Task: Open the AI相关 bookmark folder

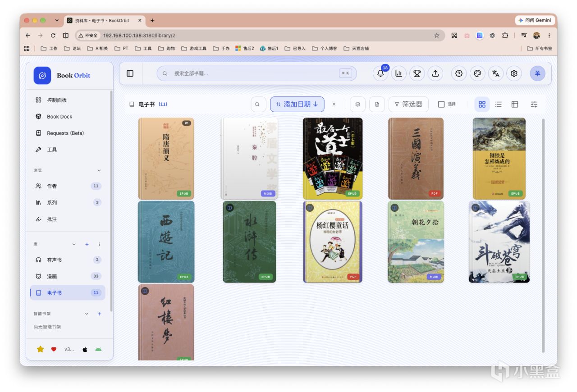Action: point(97,48)
